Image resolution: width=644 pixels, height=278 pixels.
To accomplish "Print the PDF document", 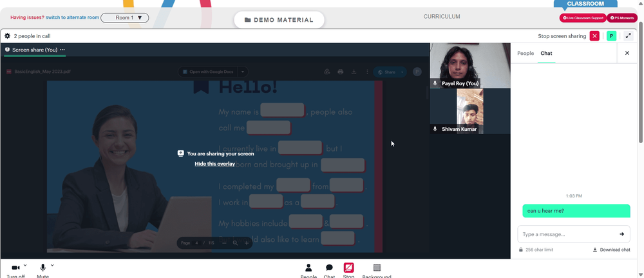I will click(x=340, y=72).
